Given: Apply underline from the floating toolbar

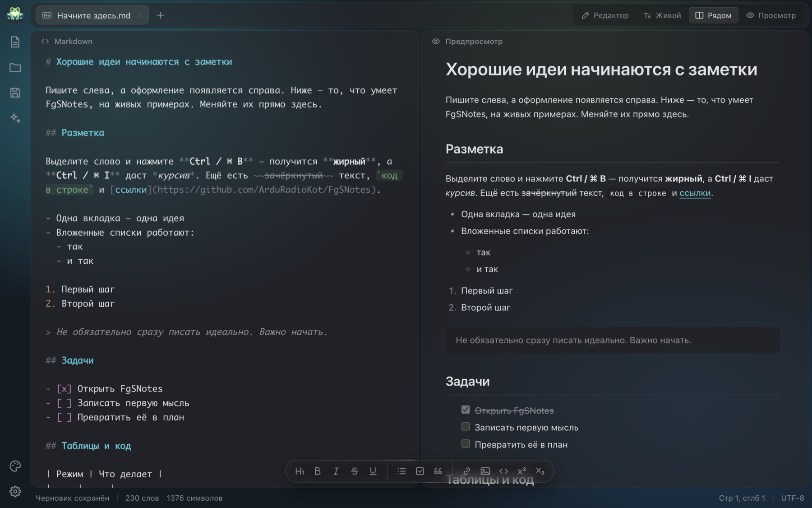Looking at the screenshot, I should pos(373,471).
